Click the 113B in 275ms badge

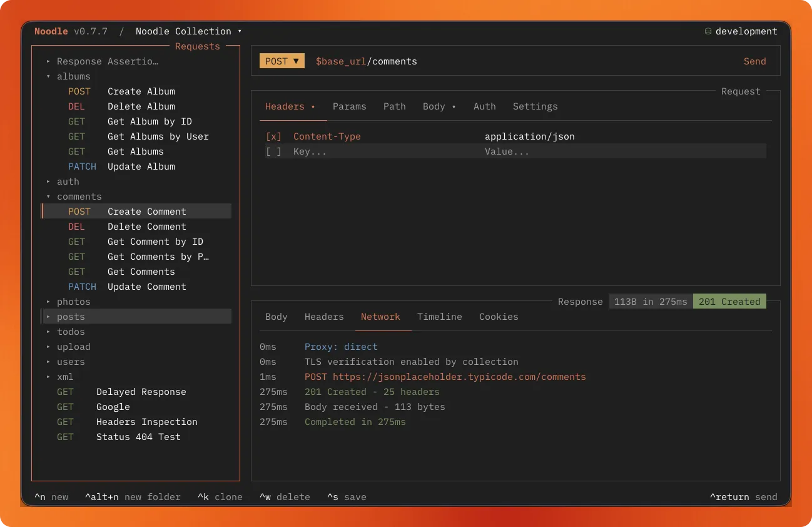[x=651, y=302]
